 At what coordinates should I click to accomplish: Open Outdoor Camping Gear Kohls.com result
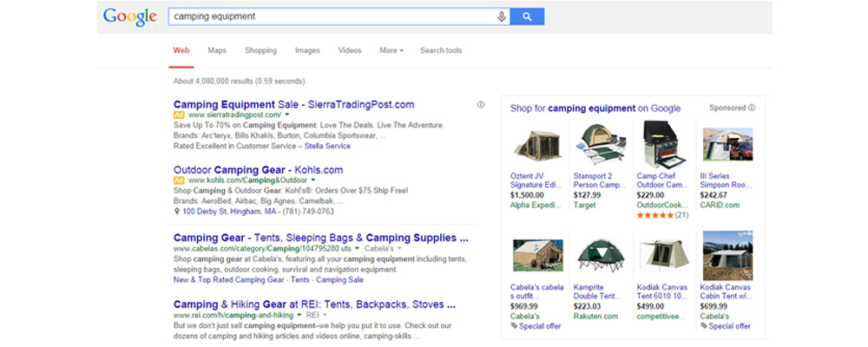point(258,170)
